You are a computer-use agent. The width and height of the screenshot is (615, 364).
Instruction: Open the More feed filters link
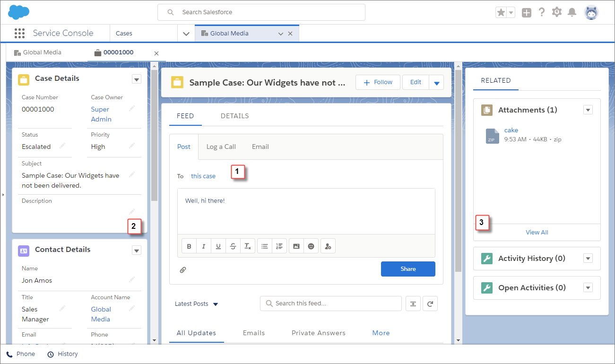click(x=381, y=333)
